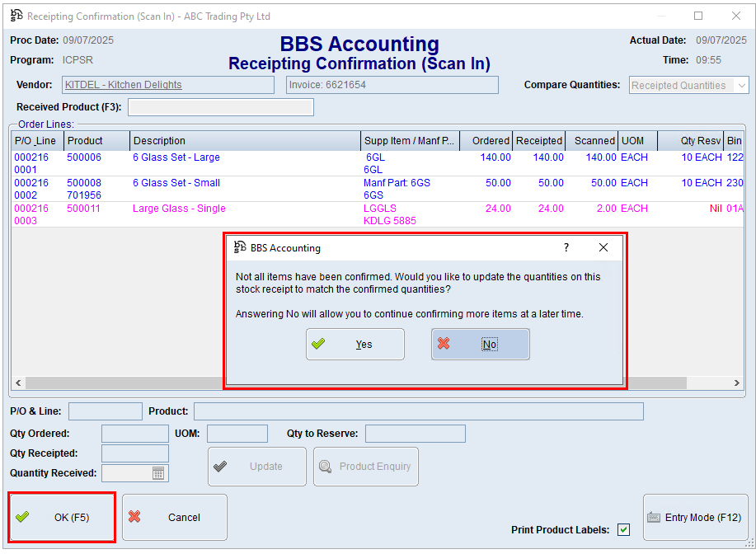Viewport: 756px width, 554px height.
Task: Open the Compare Quantities dropdown
Action: (740, 86)
